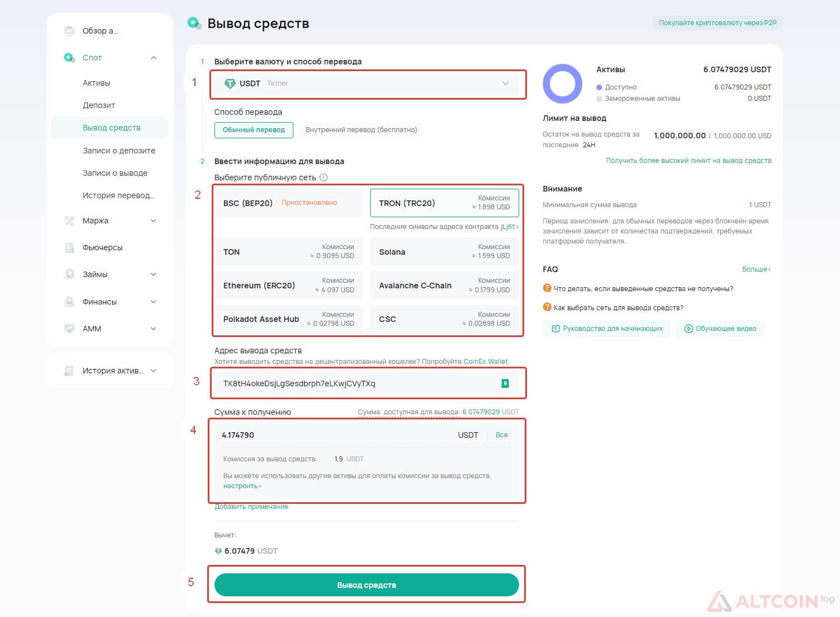
Task: Expand the Loans sidebar section
Action: [x=153, y=274]
